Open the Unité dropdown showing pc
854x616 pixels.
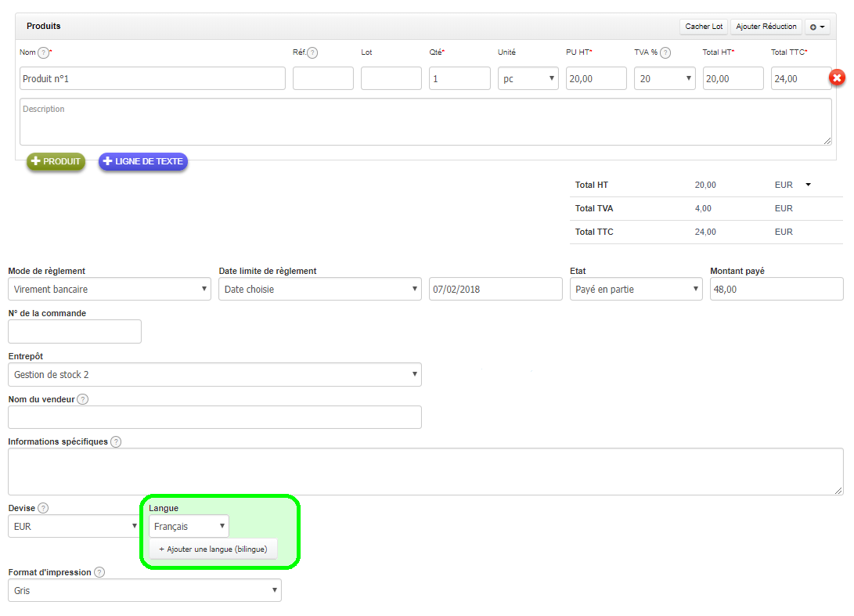coord(528,78)
